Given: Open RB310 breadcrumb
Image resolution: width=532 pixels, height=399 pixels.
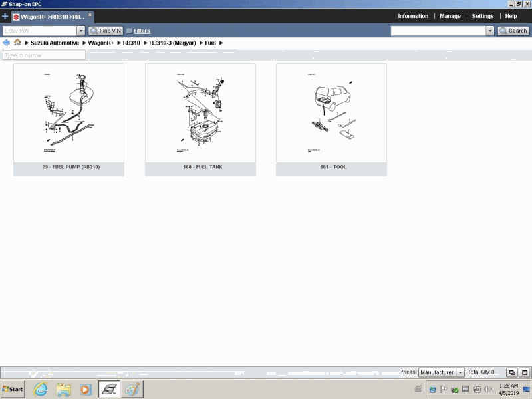Looking at the screenshot, I should tap(131, 43).
